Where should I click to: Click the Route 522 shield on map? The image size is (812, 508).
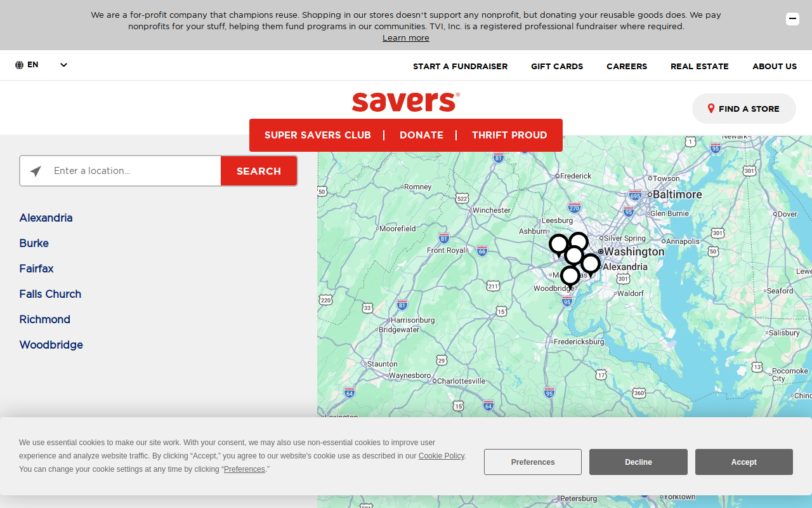click(462, 199)
